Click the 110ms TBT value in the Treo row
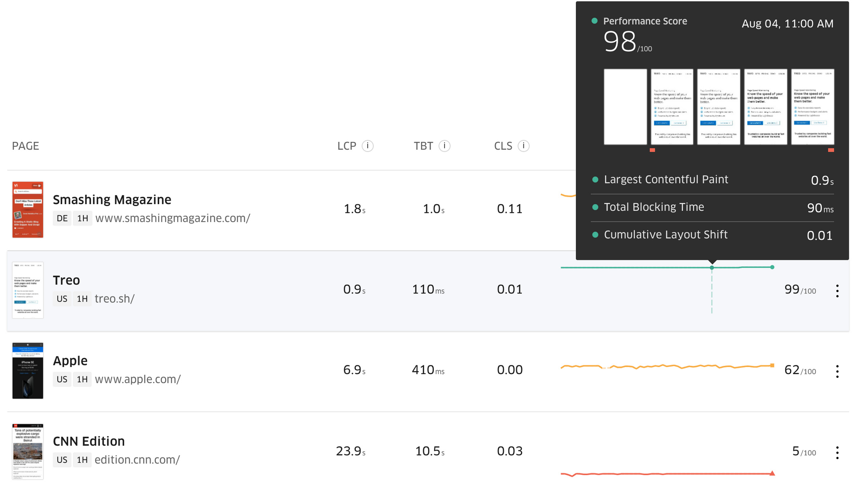The width and height of the screenshot is (852, 504). [x=428, y=290]
